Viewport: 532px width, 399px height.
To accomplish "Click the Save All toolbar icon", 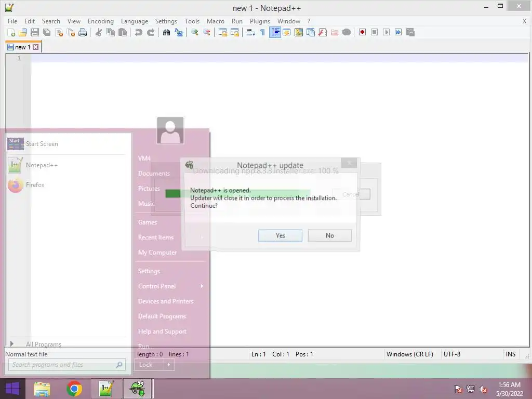I will coord(47,32).
